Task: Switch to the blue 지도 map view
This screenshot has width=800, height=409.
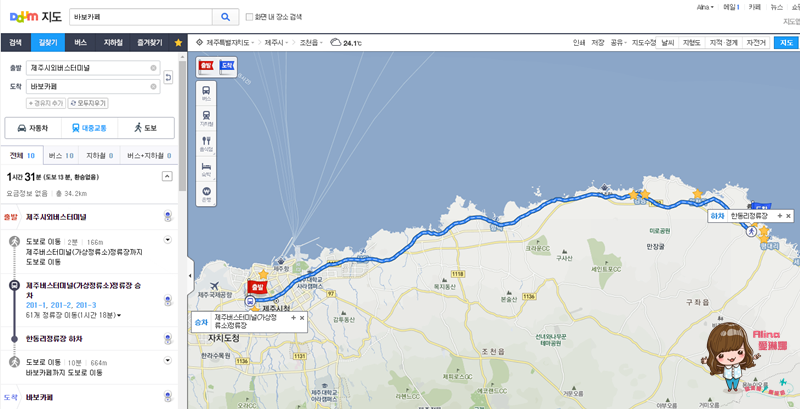Action: (x=786, y=43)
